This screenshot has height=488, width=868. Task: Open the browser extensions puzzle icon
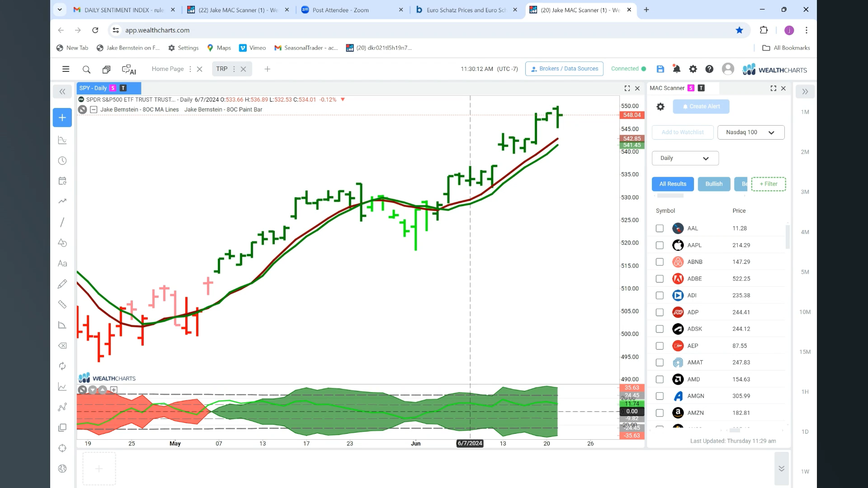[764, 30]
